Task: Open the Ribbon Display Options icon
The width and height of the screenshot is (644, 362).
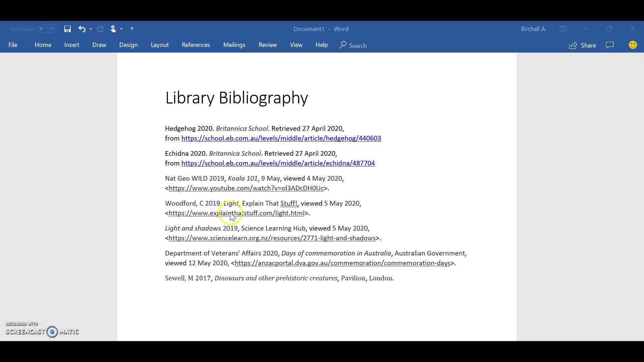Action: pos(563,29)
